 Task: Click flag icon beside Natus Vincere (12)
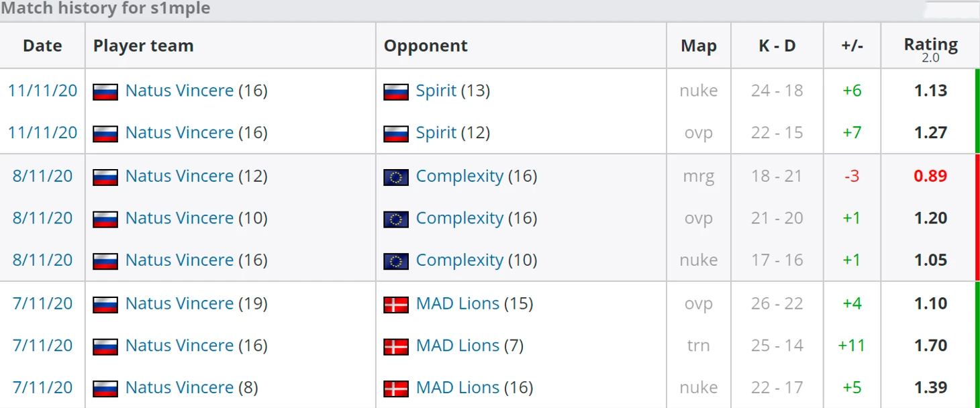point(105,176)
